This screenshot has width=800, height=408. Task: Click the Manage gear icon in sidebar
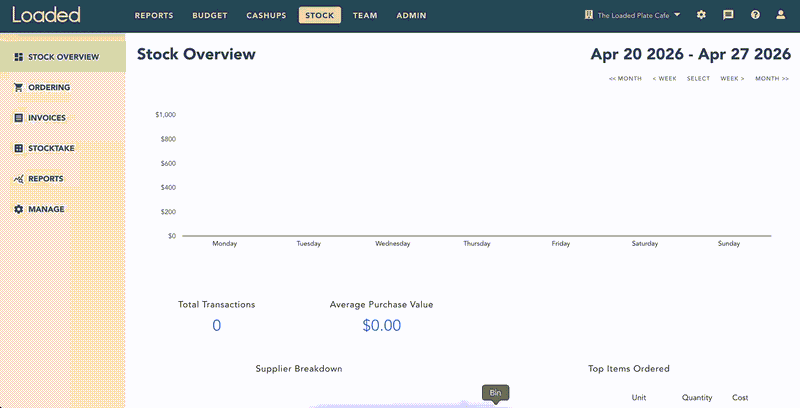pyautogui.click(x=19, y=209)
